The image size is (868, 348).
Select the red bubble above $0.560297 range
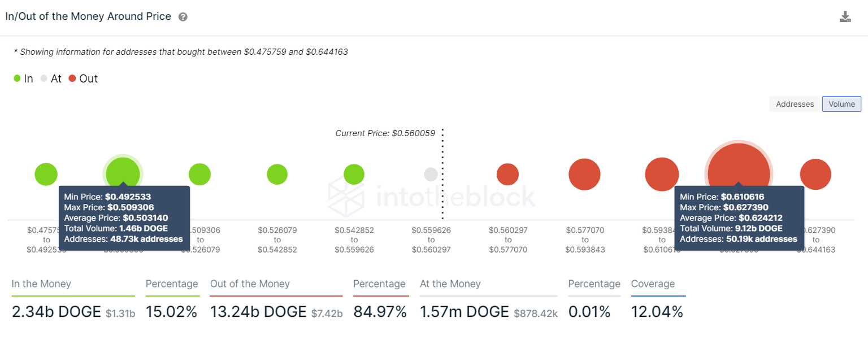[507, 174]
